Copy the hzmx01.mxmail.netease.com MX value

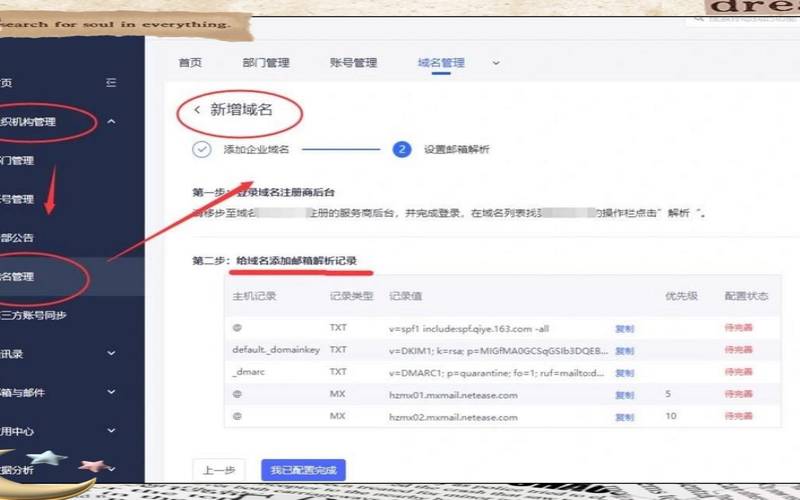624,395
